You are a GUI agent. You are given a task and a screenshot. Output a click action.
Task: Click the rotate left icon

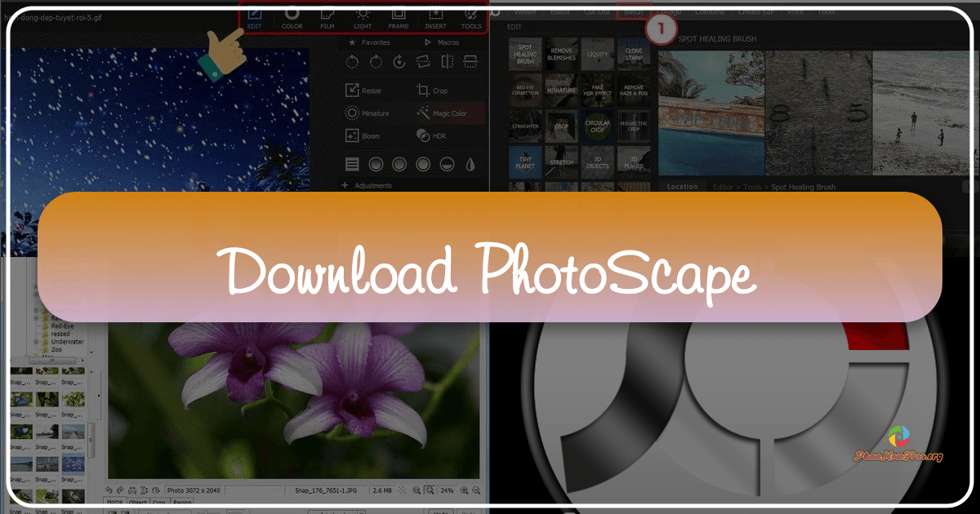tap(351, 63)
